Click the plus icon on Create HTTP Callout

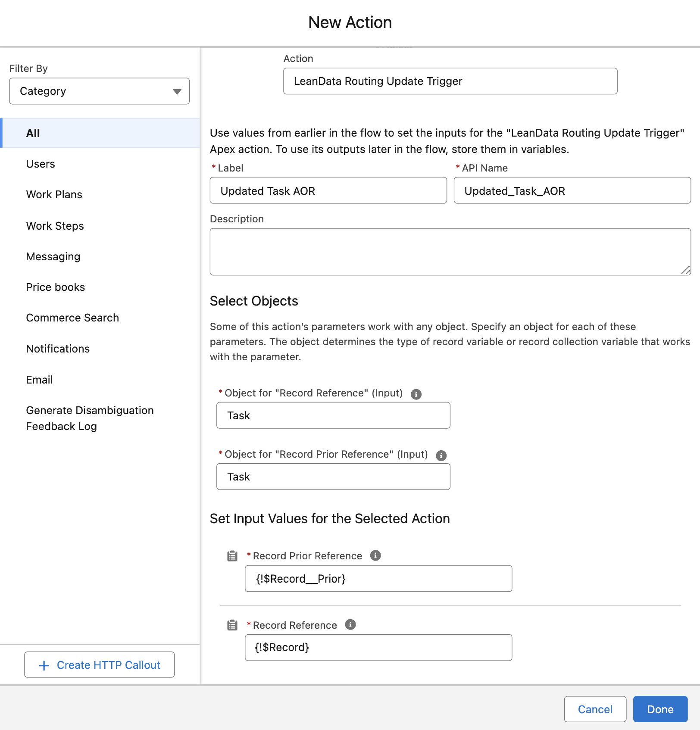(x=44, y=665)
